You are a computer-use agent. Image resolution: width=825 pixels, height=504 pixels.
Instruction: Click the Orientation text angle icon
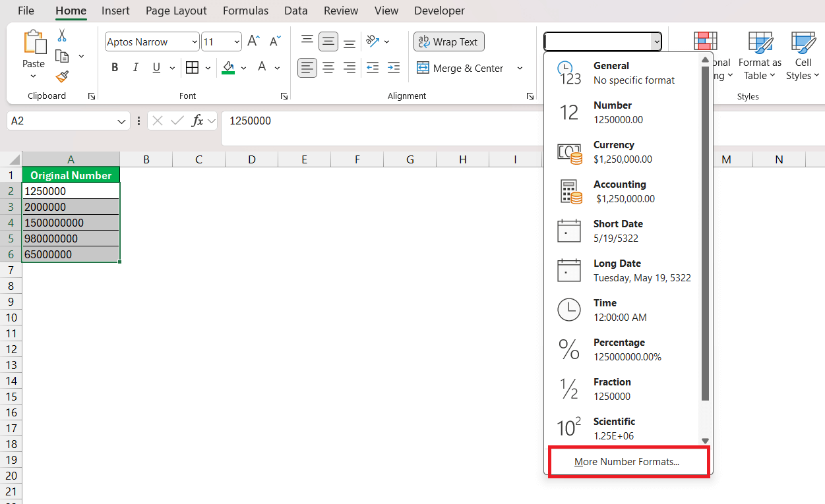click(373, 42)
